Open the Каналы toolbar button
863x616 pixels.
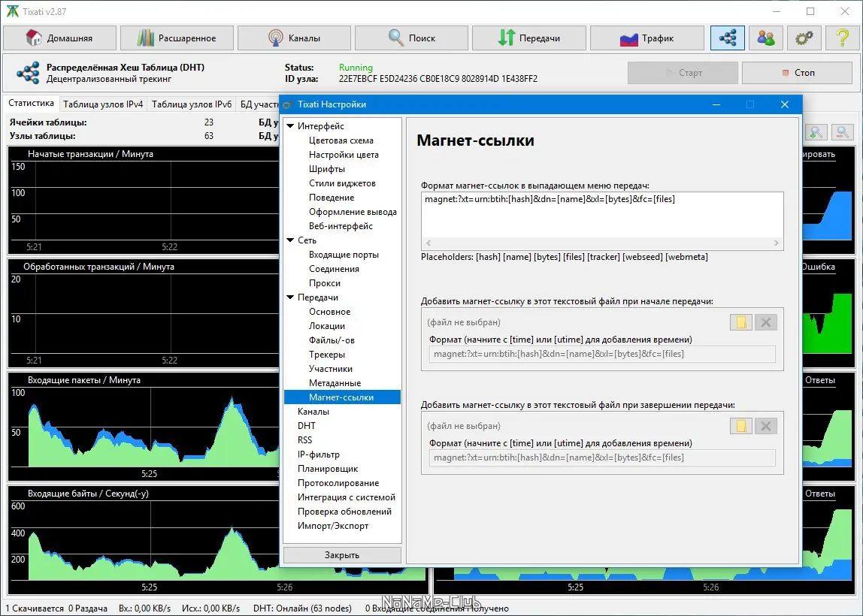[294, 38]
